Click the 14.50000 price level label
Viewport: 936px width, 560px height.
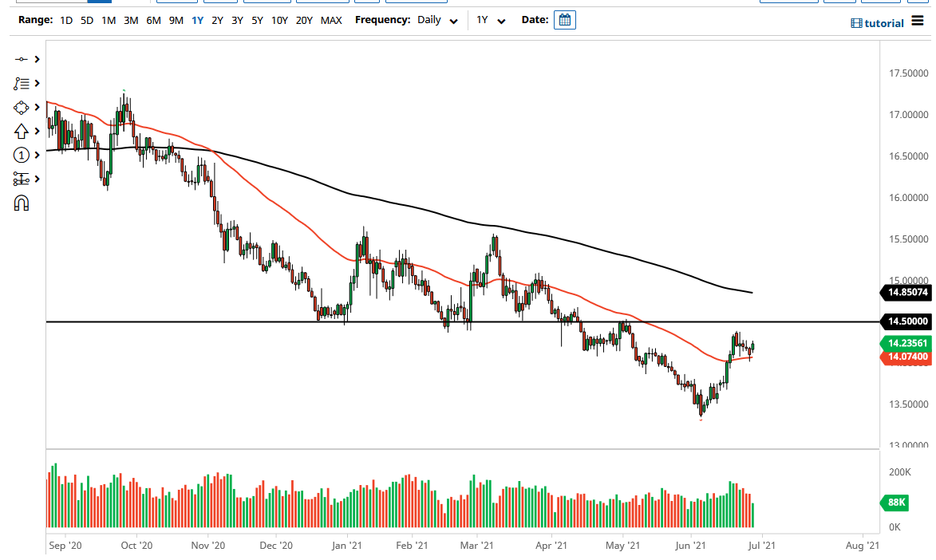(x=906, y=321)
